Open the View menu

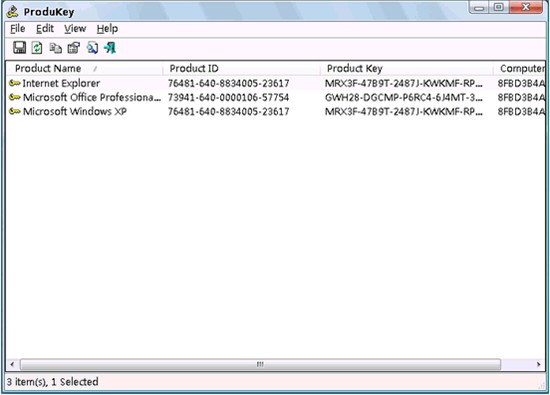[75, 29]
